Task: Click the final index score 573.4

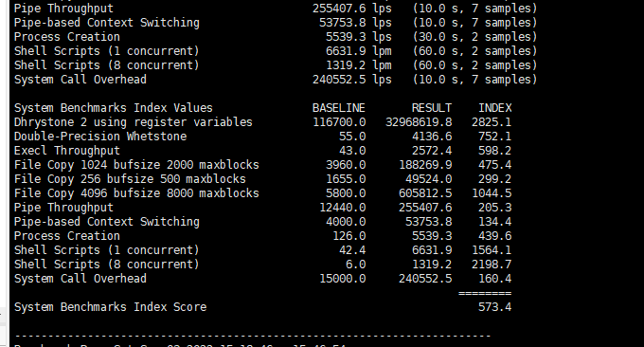Action: pos(495,307)
